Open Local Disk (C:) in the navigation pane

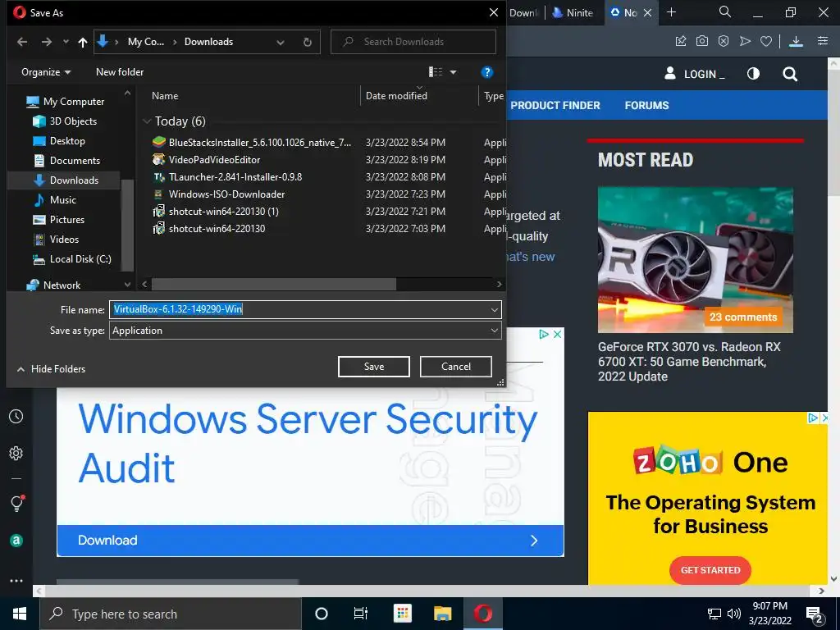pyautogui.click(x=72, y=259)
